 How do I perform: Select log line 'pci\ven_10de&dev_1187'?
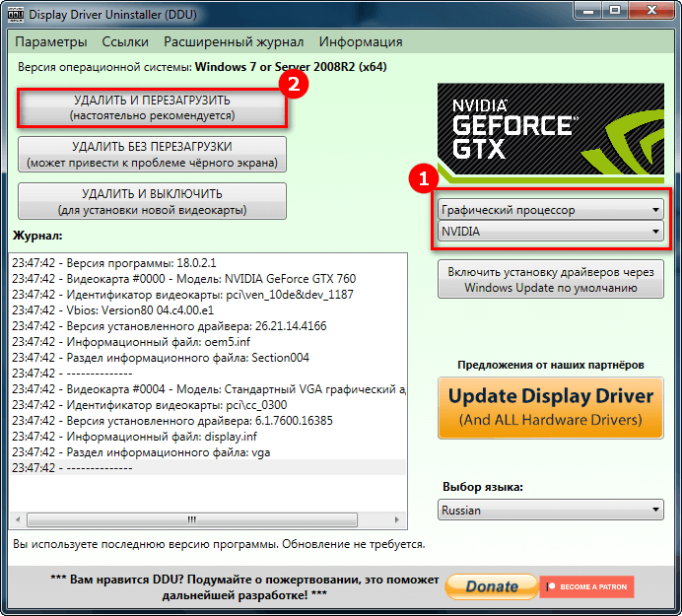click(208, 295)
